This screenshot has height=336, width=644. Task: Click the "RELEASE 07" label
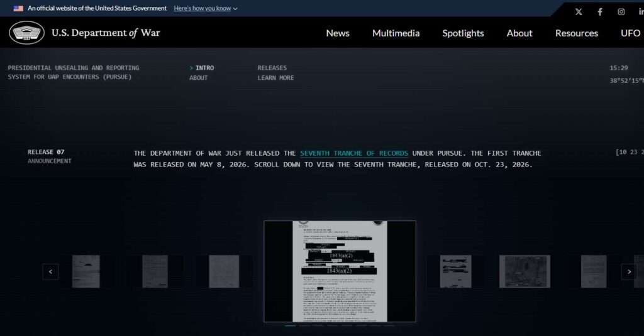[46, 152]
